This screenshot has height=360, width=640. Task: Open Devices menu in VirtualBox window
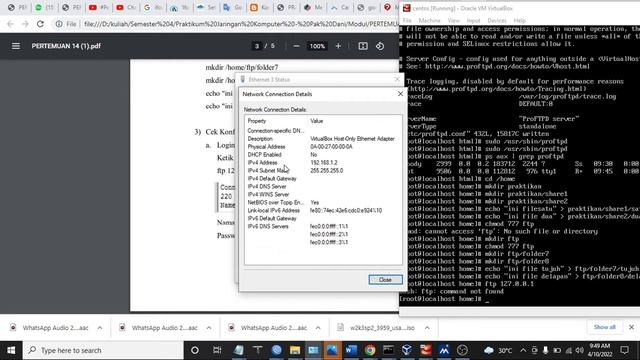[x=497, y=20]
